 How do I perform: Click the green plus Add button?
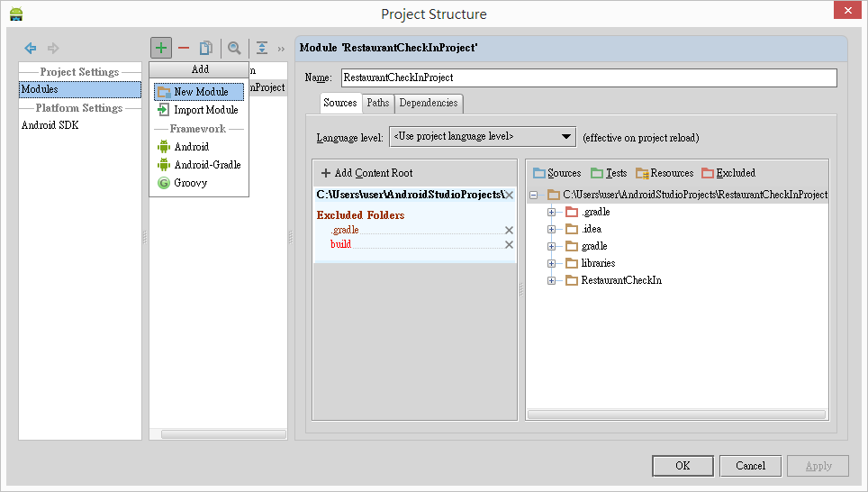pos(160,48)
